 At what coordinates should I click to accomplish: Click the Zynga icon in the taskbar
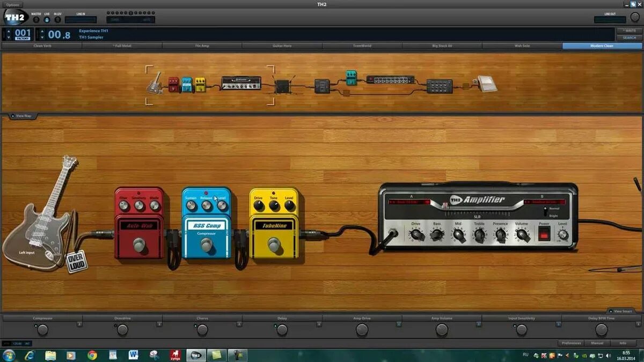[175, 355]
